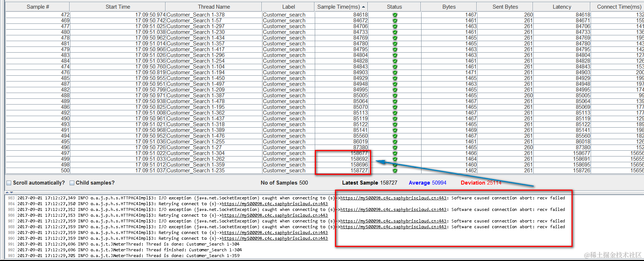Click the URL link in log line 990
644x261 pixels.
275,238
